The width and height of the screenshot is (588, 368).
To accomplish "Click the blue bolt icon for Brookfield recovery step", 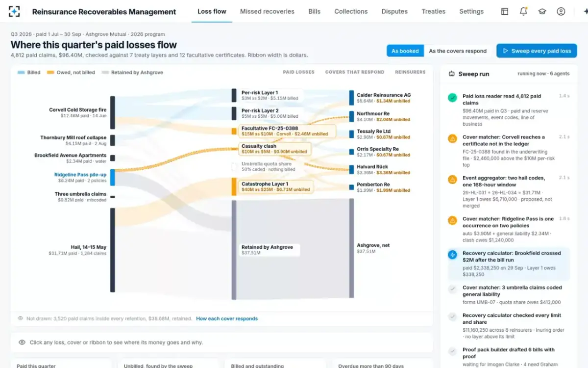I will 452,255.
